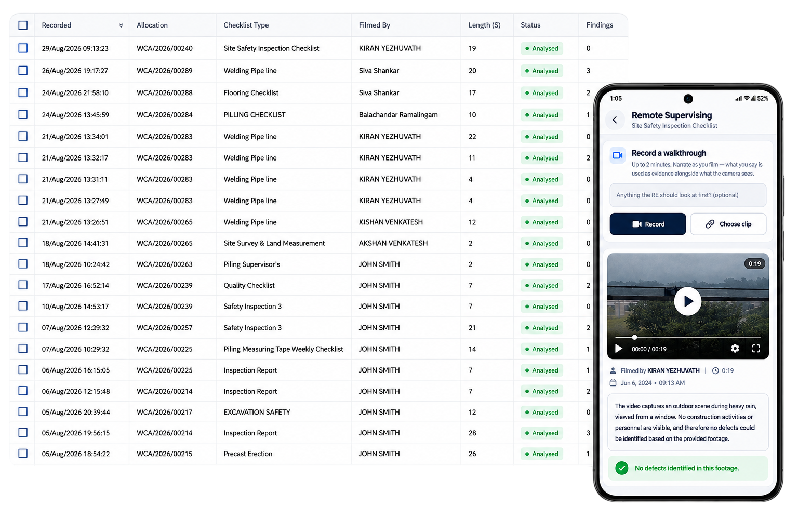Click the video progress slider handle

(634, 337)
